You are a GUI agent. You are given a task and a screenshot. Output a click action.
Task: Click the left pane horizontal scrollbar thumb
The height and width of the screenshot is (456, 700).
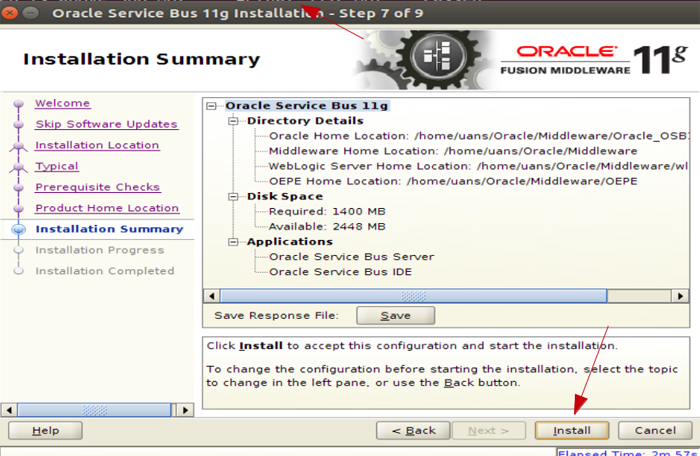(94, 410)
